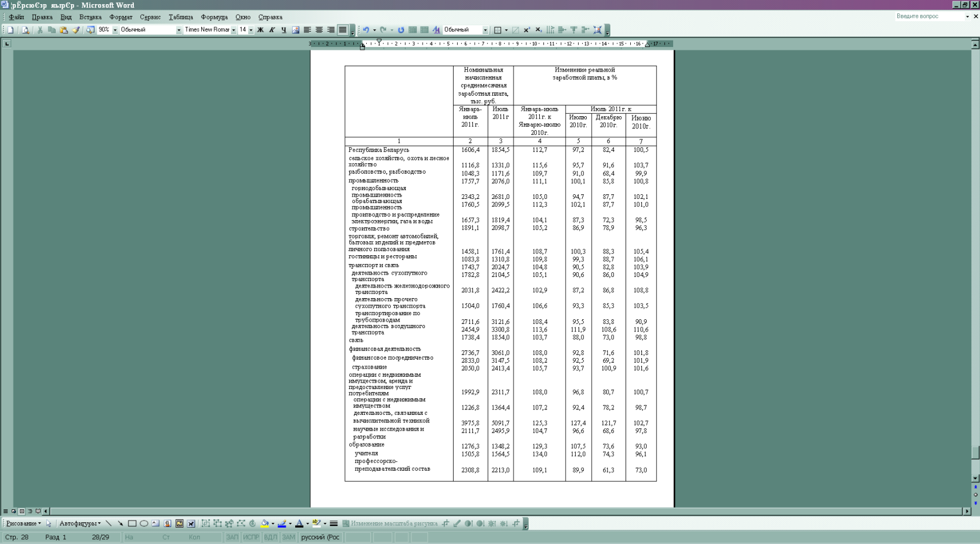Open the Справка menu
This screenshot has height=544, width=980.
pyautogui.click(x=271, y=17)
